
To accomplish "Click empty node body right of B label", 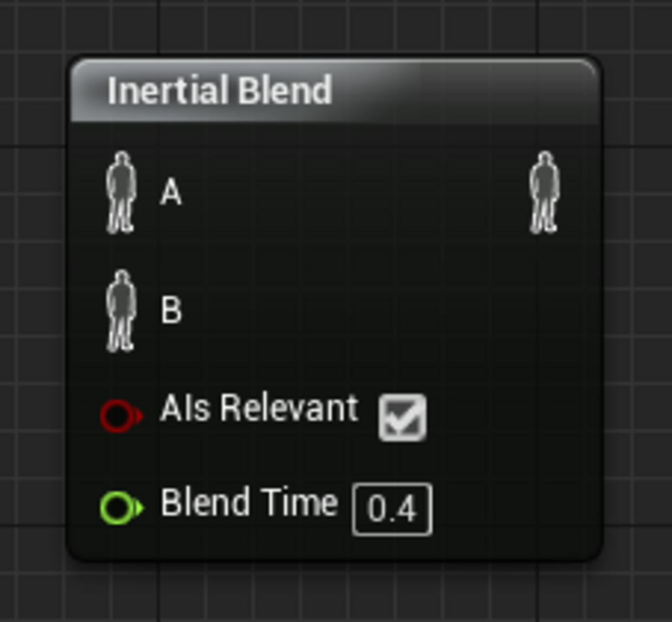I will coord(362,311).
